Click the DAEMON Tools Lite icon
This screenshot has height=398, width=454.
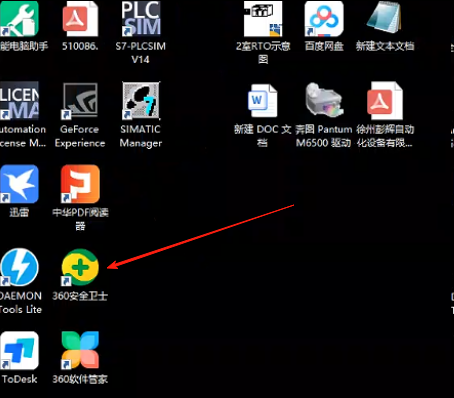(x=19, y=267)
